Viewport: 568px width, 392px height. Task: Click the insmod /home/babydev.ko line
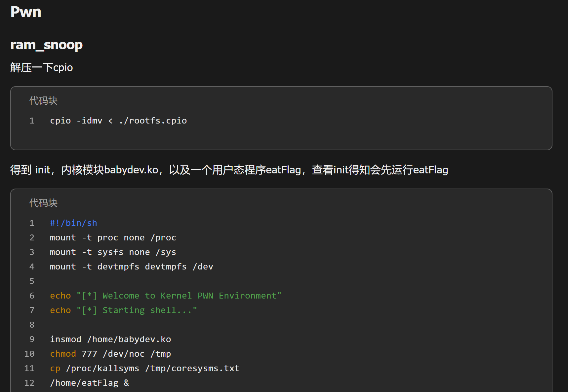tap(110, 339)
